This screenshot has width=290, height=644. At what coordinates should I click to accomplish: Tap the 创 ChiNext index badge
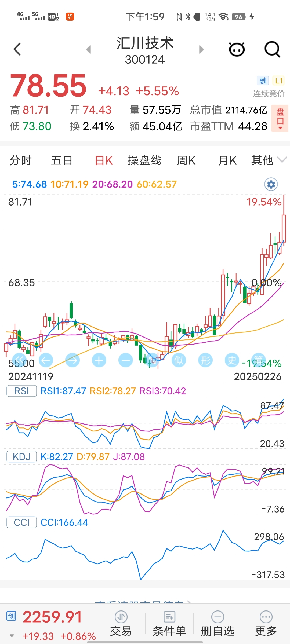11,616
